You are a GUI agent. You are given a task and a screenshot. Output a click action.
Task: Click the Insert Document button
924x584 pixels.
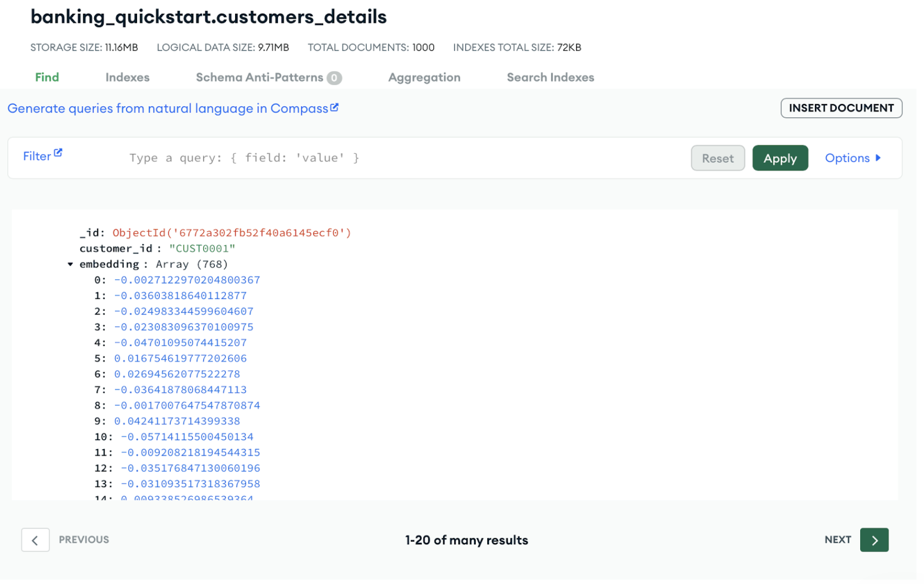point(841,108)
